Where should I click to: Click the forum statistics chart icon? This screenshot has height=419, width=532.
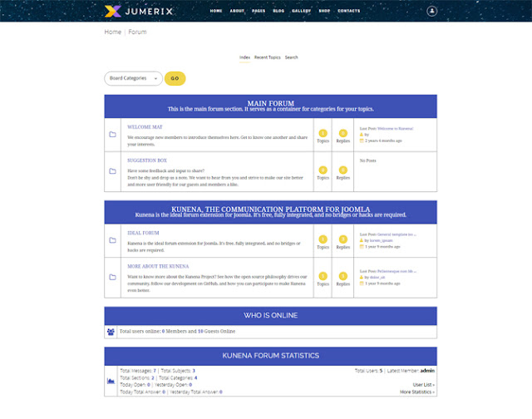tap(111, 381)
